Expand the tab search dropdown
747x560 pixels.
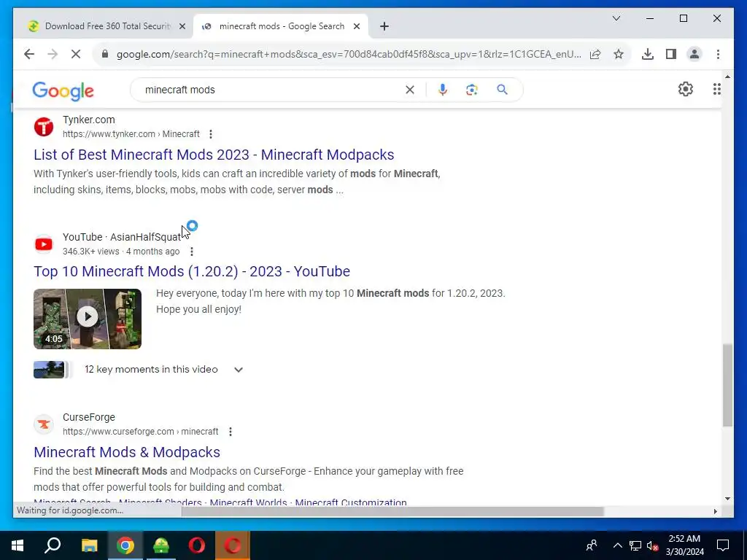pyautogui.click(x=616, y=18)
